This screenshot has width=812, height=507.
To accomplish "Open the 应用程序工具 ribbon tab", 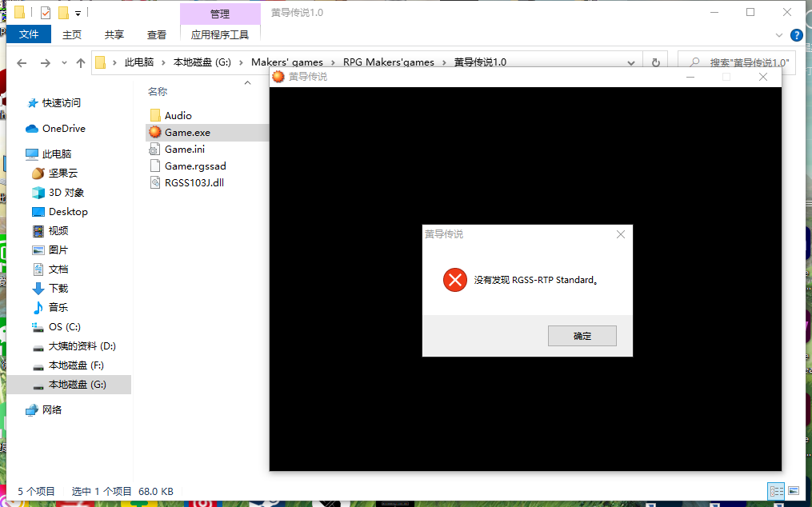I will (x=220, y=34).
